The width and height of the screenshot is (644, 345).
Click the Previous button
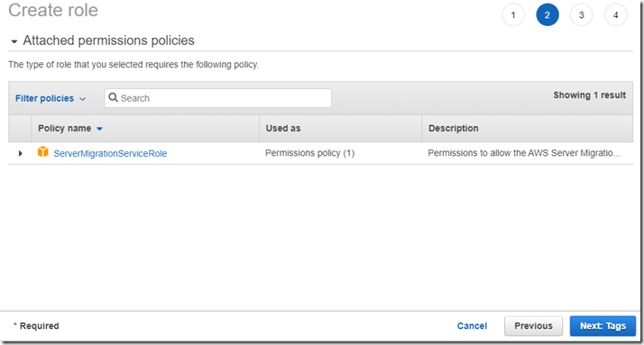pos(533,326)
